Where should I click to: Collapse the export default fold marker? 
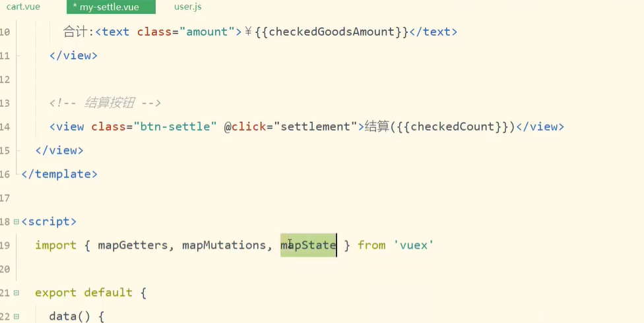tap(16, 293)
